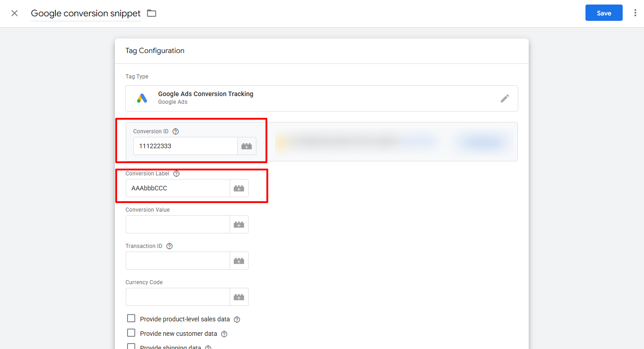Image resolution: width=644 pixels, height=349 pixels.
Task: Open the folder icon beside the tag name
Action: [x=152, y=13]
